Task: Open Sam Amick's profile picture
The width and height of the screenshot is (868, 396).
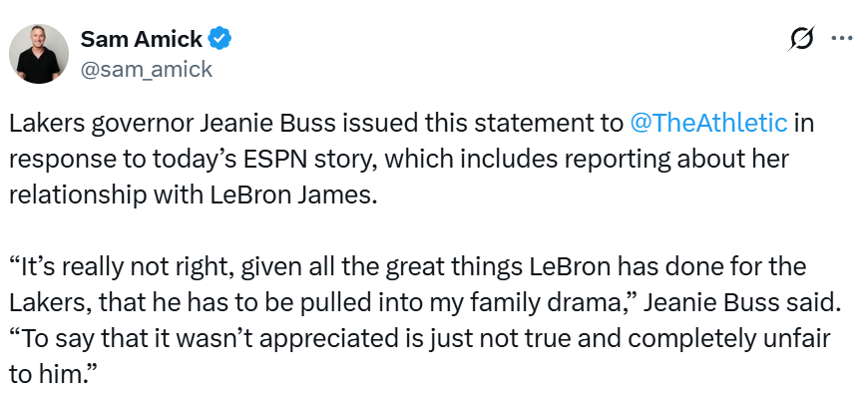Action: tap(38, 54)
